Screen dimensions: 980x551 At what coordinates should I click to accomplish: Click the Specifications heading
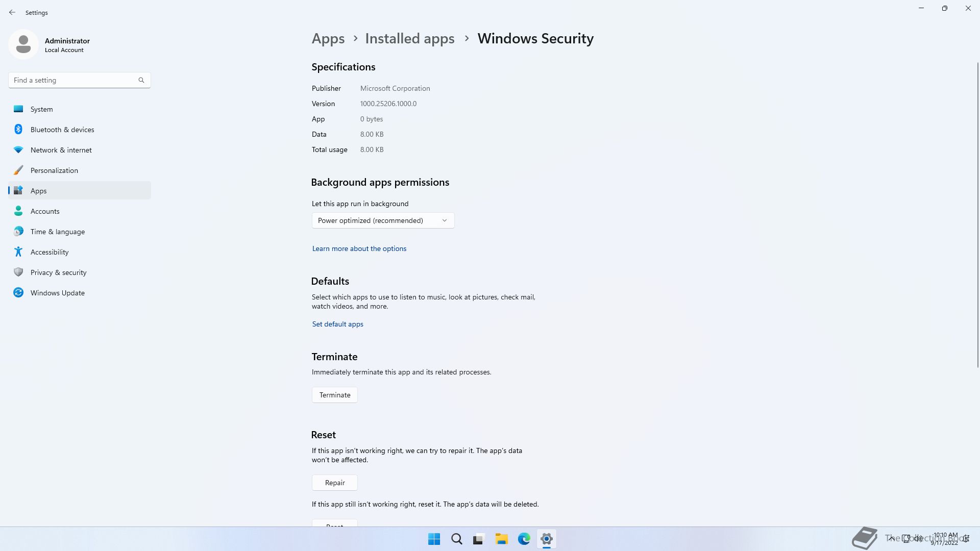[x=344, y=67]
